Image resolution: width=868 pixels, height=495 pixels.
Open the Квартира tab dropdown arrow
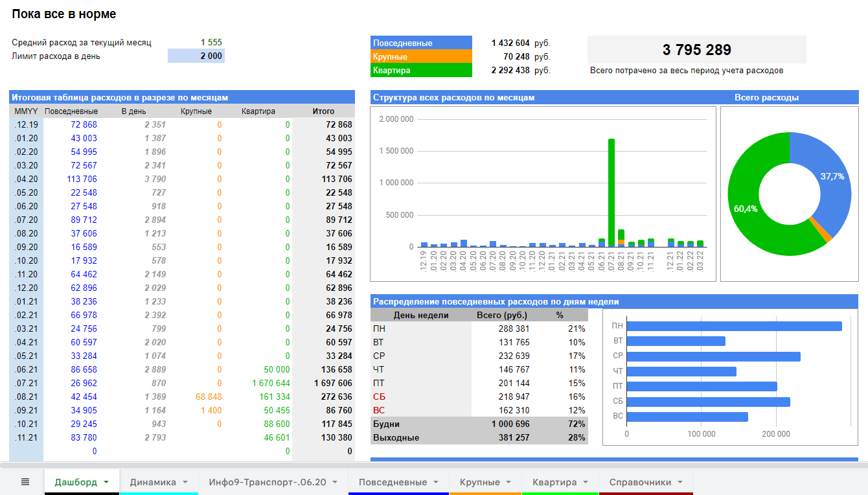coord(586,482)
